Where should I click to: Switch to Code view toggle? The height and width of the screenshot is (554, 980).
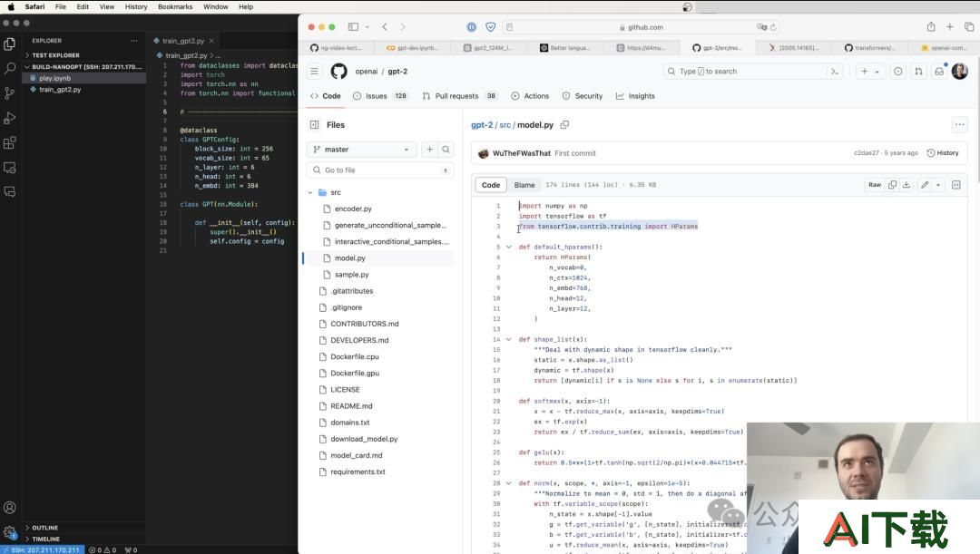pos(491,185)
